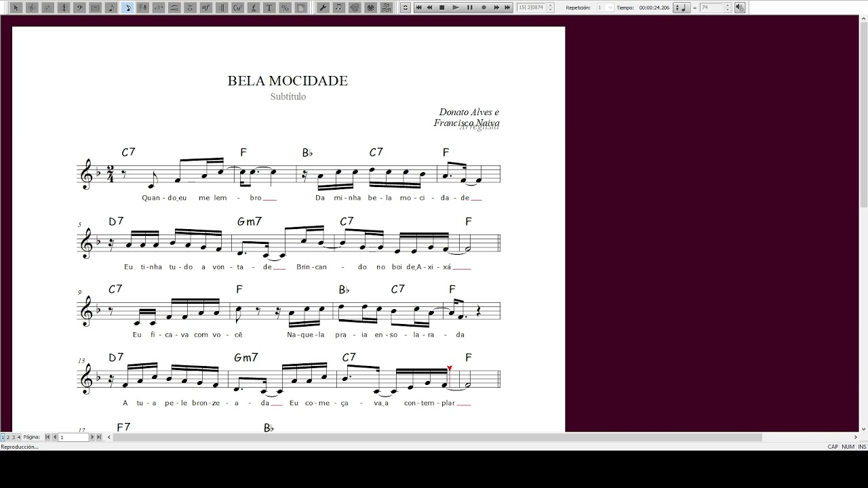Screen dimensions: 868x488
Task: Click the tempo value field showing 74
Action: pyautogui.click(x=711, y=7)
